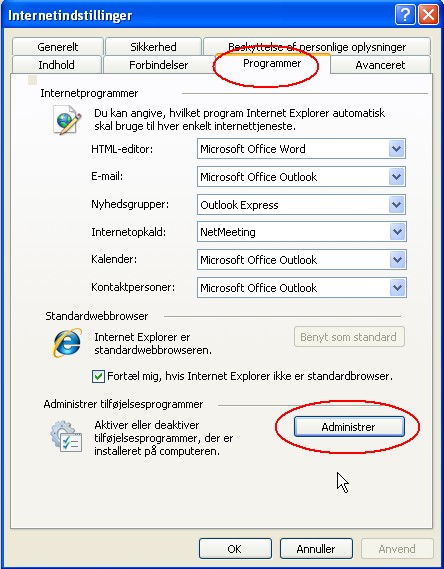Close the Internetindstillinger dialog
Image resolution: width=444 pixels, height=569 pixels.
tap(428, 15)
